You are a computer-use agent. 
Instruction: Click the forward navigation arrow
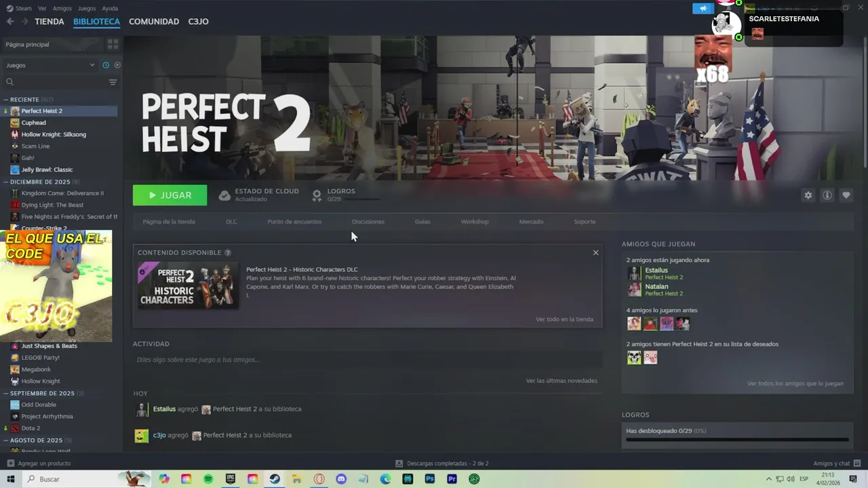tap(24, 22)
